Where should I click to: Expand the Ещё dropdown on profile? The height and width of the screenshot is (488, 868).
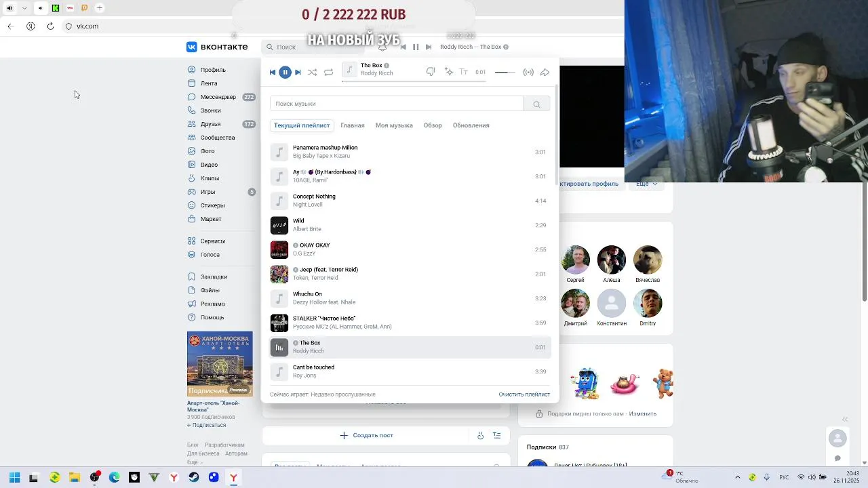click(x=647, y=184)
